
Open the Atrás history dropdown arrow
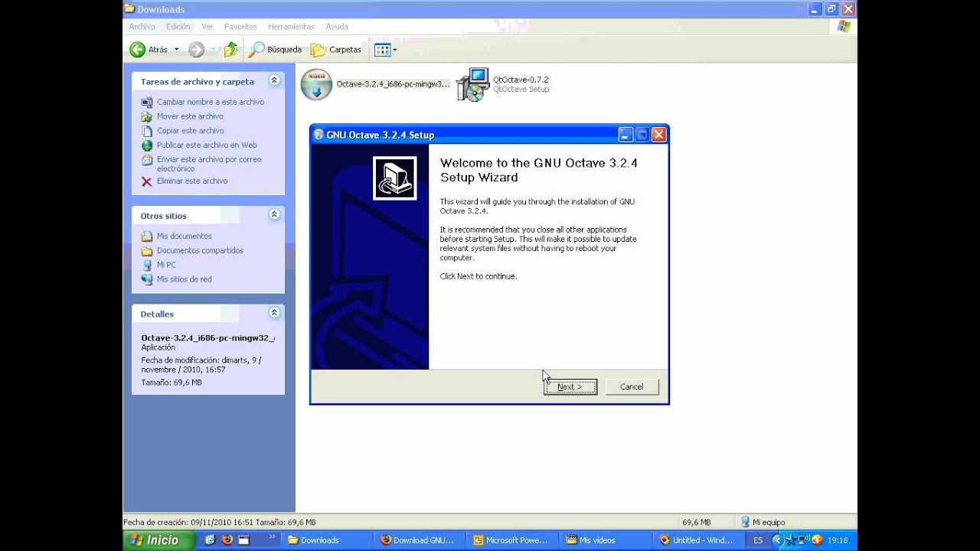coord(176,50)
